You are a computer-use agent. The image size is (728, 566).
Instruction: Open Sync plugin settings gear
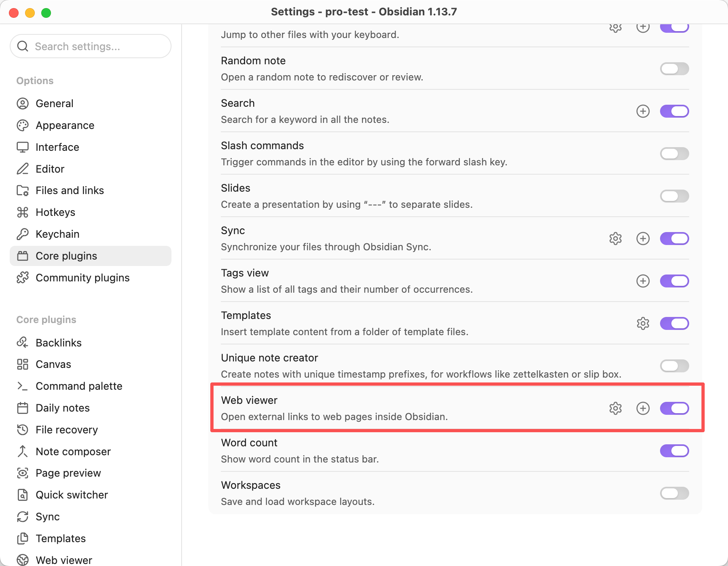615,239
